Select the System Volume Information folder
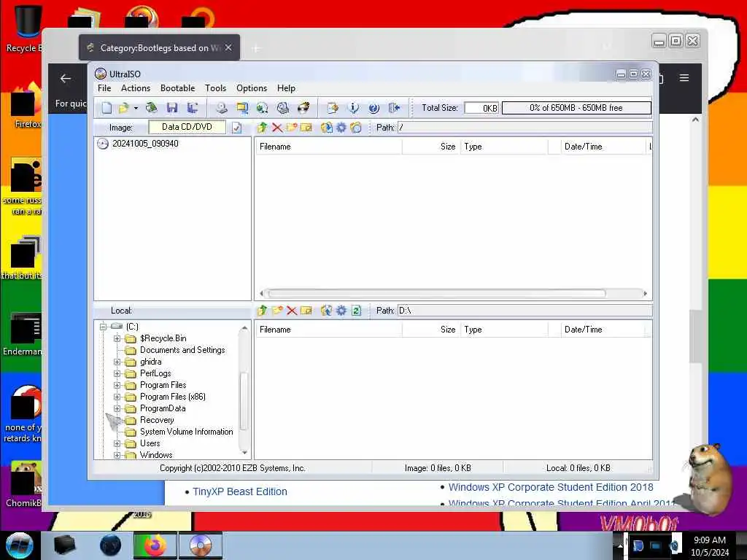The height and width of the screenshot is (560, 747). point(186,432)
